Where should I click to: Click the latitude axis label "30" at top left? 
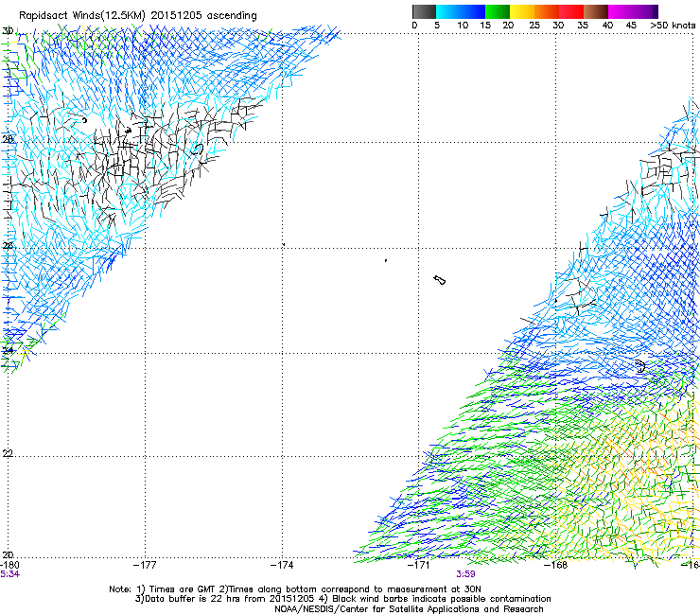click(x=8, y=31)
